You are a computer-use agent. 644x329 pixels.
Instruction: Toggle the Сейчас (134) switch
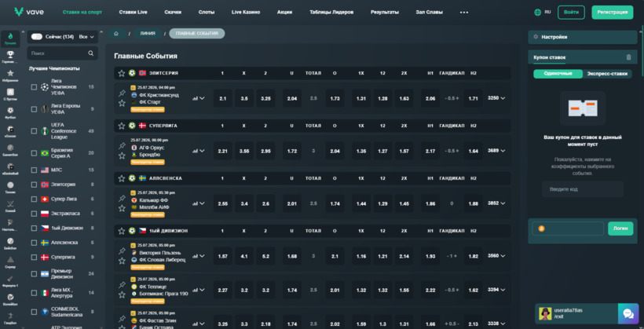click(37, 37)
